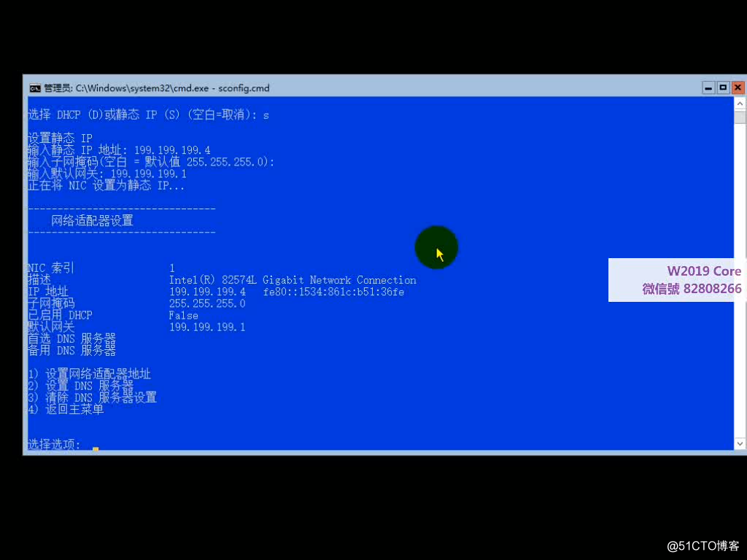Click the '输入子网掩码' prompt line
747x560 pixels.
pos(151,162)
